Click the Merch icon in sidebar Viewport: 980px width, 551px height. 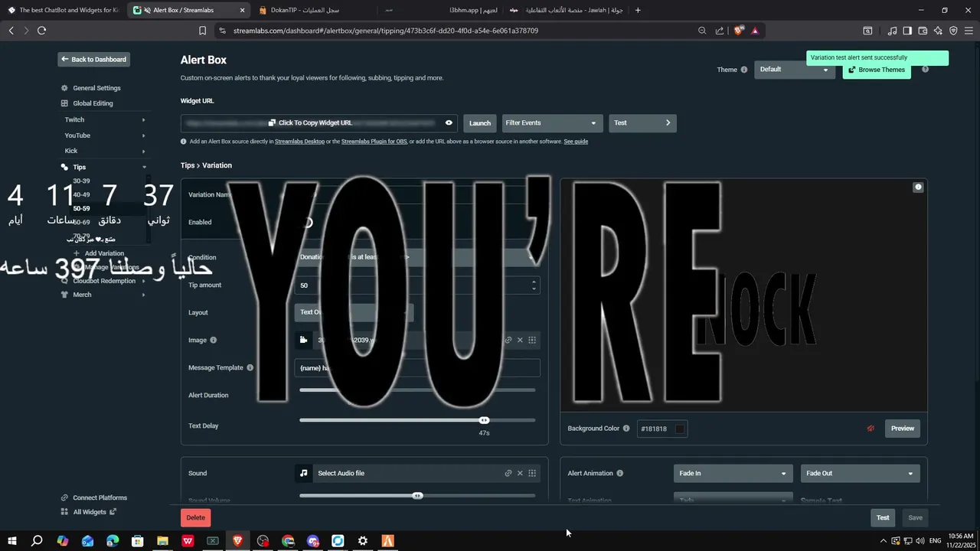coord(64,295)
